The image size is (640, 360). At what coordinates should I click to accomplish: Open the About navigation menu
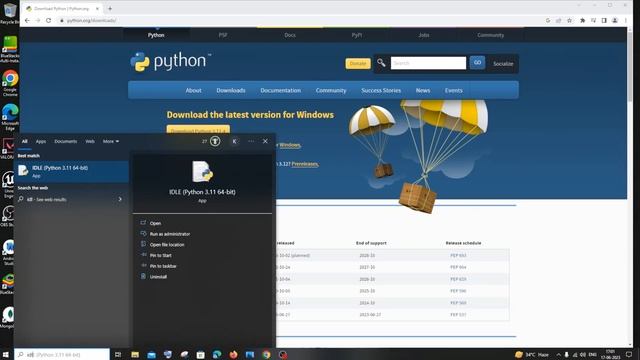[193, 90]
